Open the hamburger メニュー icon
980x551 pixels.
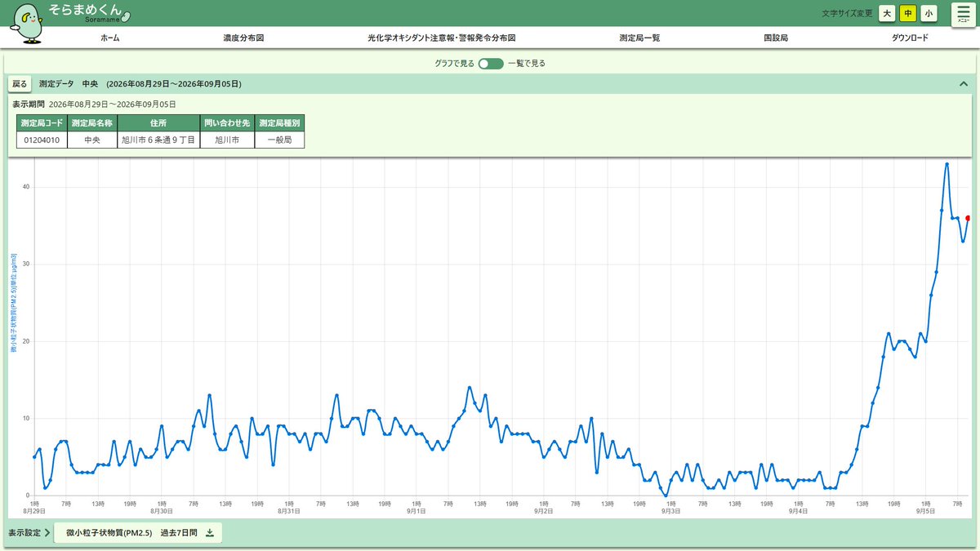964,15
